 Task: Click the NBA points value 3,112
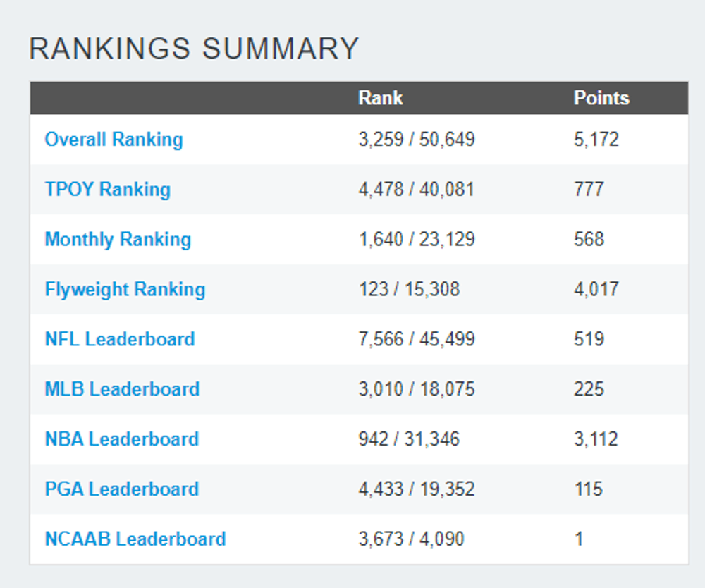596,439
